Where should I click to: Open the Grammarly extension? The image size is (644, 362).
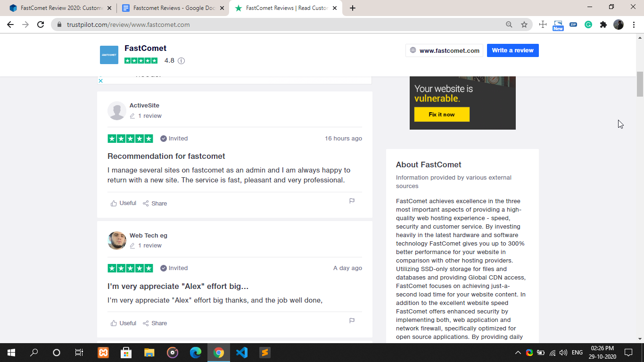click(x=588, y=25)
